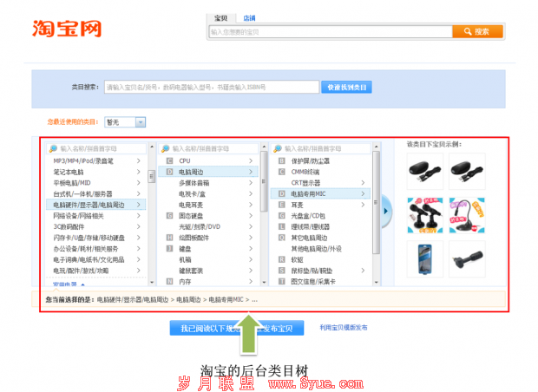This screenshot has height=392, width=538.
Task: Click letter D icon beside 电脑专用MIC
Action: pyautogui.click(x=282, y=193)
